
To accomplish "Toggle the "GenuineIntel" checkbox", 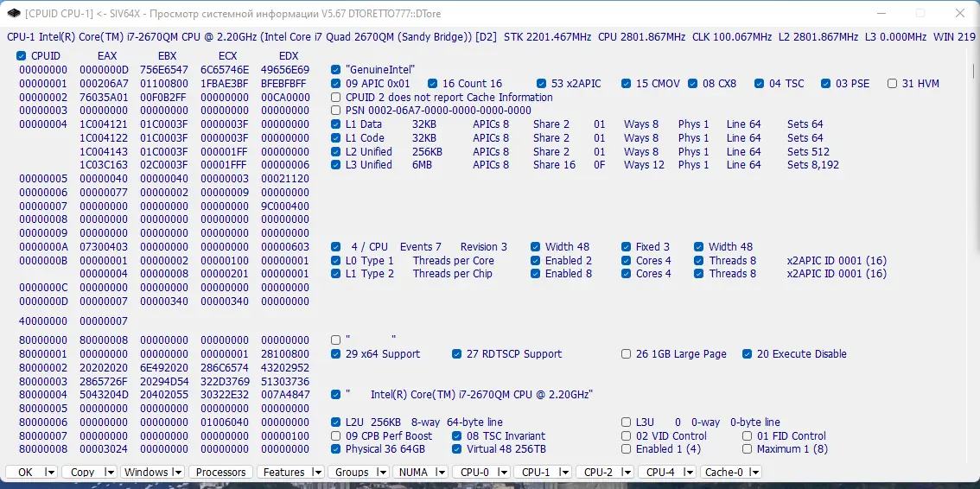I will (335, 69).
